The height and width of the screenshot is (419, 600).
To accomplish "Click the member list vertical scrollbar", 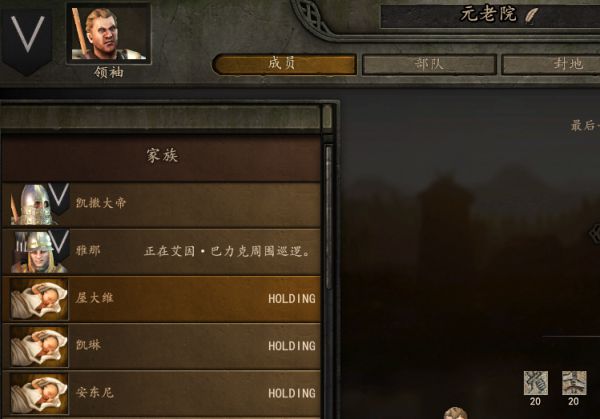I will coord(329,218).
